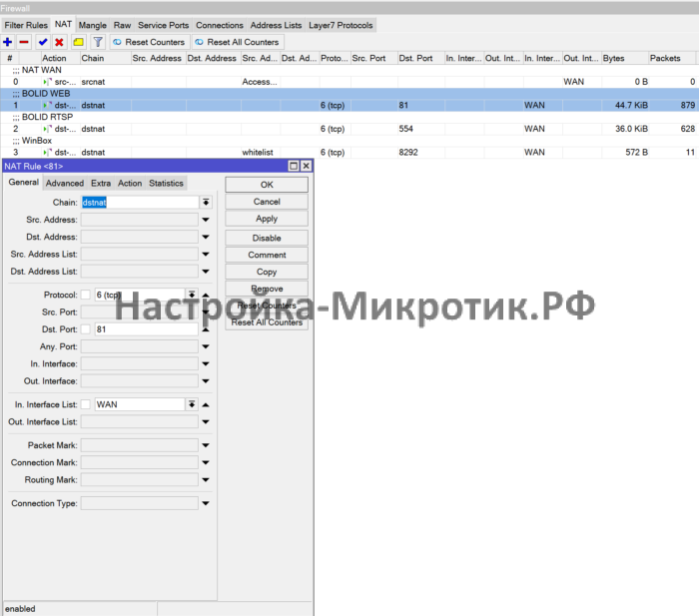
Task: Sort by the Dst. Port column header
Action: [420, 58]
